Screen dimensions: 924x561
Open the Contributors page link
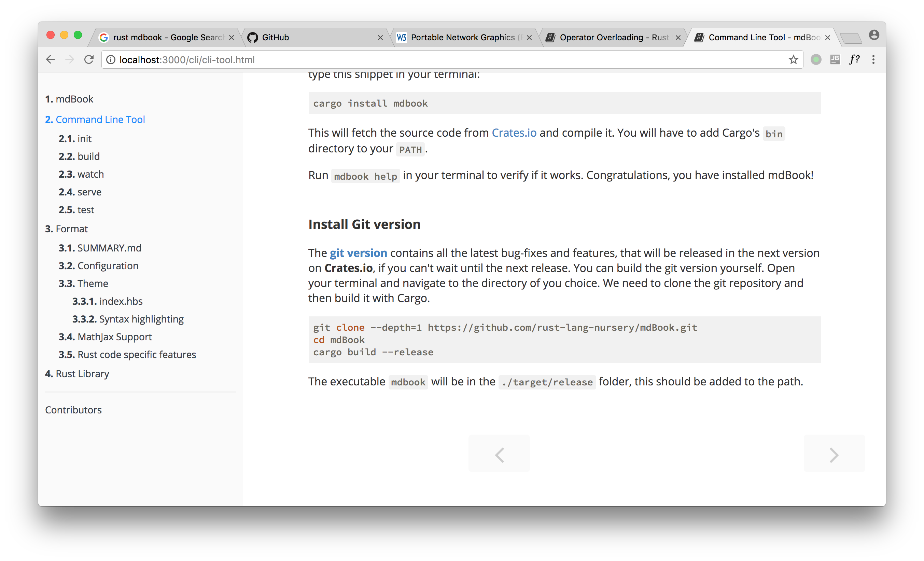coord(73,410)
